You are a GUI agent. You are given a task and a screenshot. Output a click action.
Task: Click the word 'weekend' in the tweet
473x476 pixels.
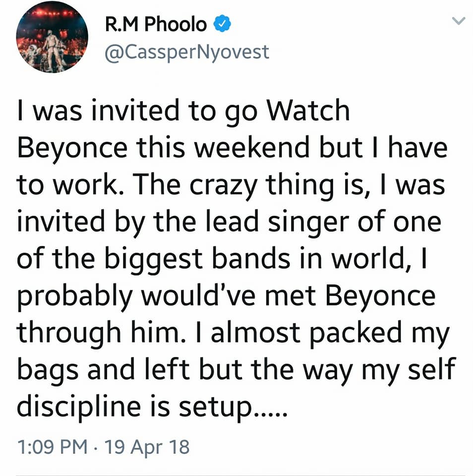tap(251, 148)
